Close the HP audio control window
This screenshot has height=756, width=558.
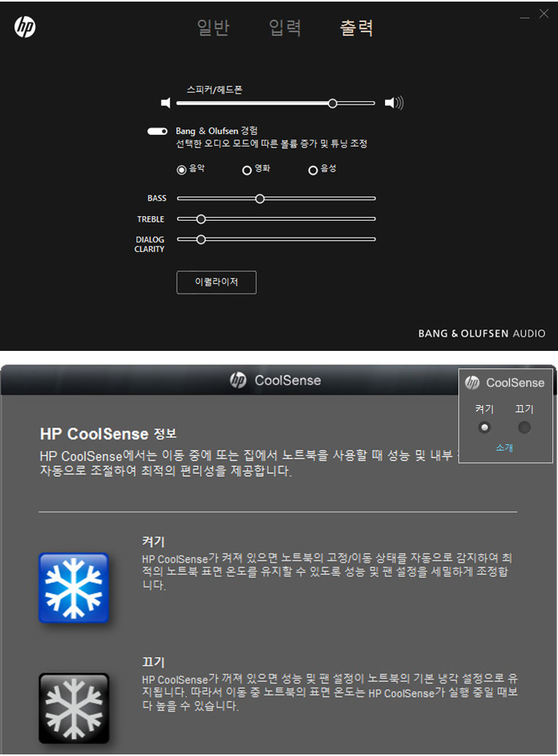click(x=544, y=14)
